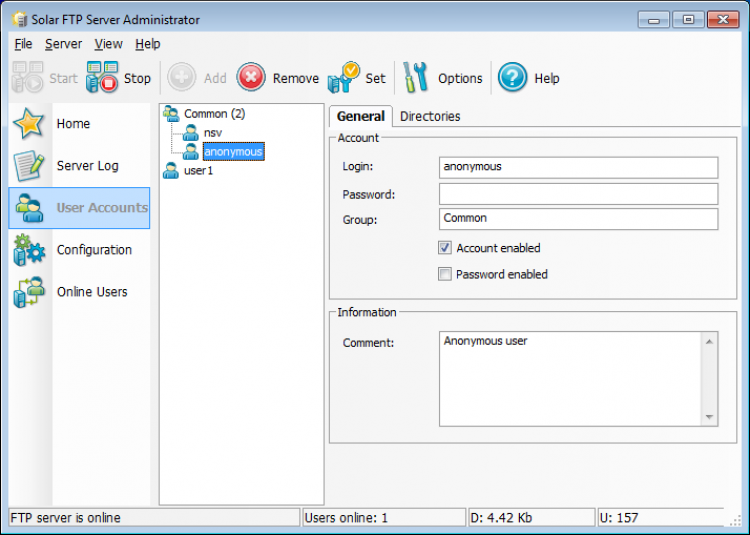750x535 pixels.
Task: Click the Help toolbar label
Action: (547, 78)
